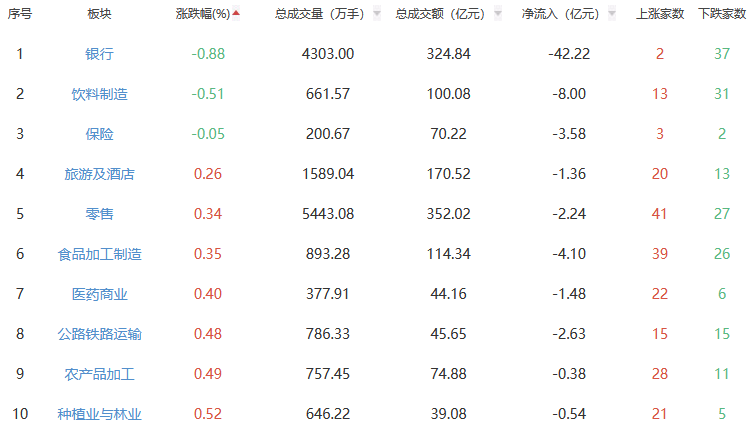Screen dimensions: 756x430
Task: Sort by 涨跌幅(%) column header
Action: [x=202, y=14]
